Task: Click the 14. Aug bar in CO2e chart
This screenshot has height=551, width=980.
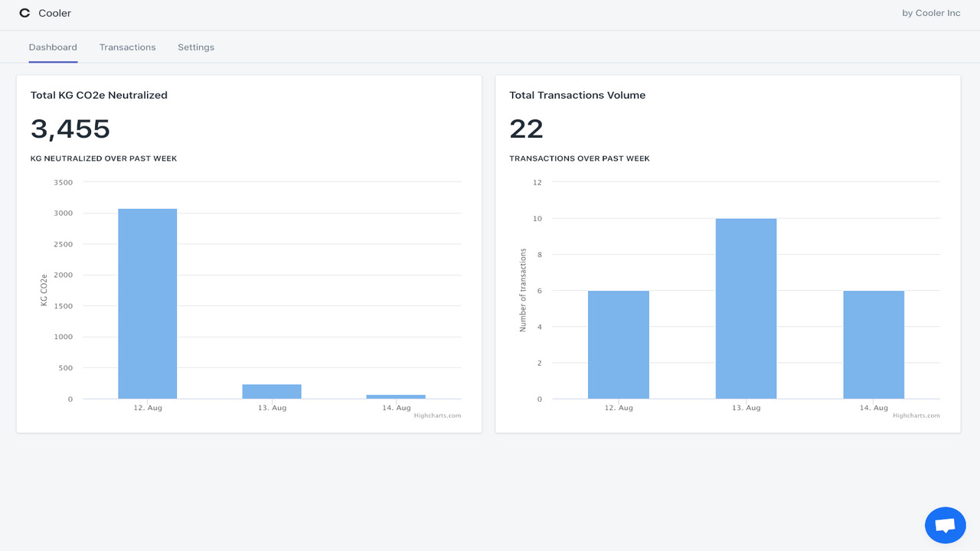Action: 396,396
